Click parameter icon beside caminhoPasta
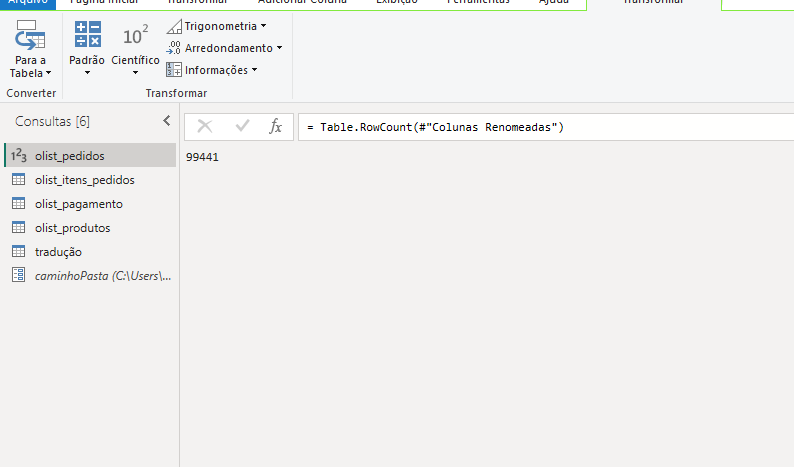 coord(19,275)
